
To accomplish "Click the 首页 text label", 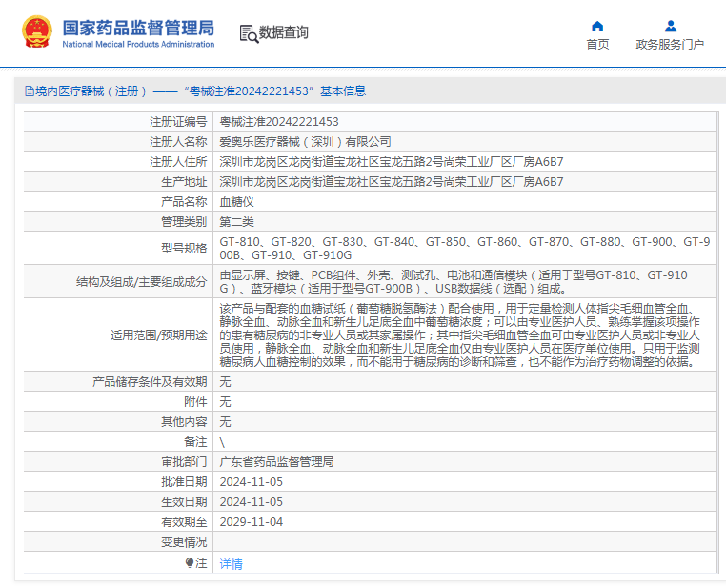I will pos(597,45).
